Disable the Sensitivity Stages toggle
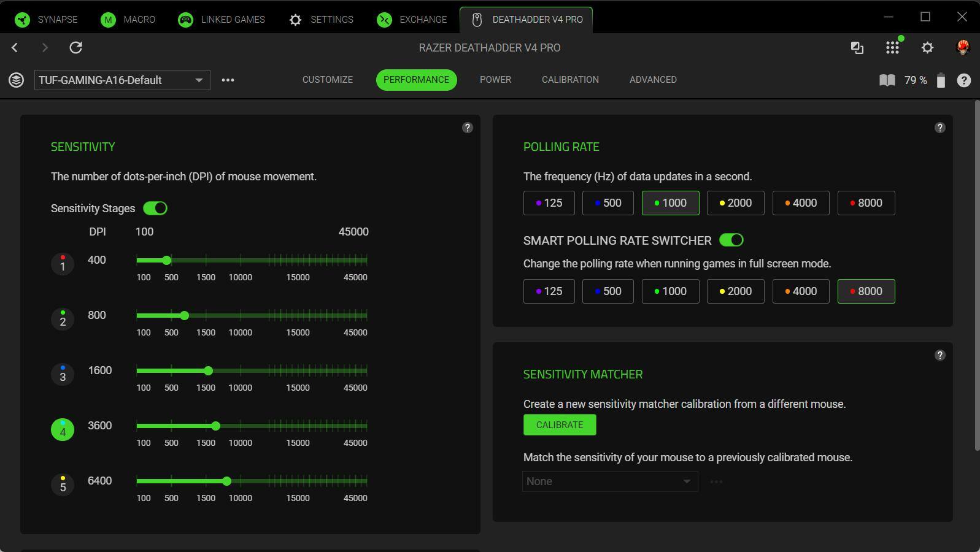The height and width of the screenshot is (552, 980). (155, 209)
